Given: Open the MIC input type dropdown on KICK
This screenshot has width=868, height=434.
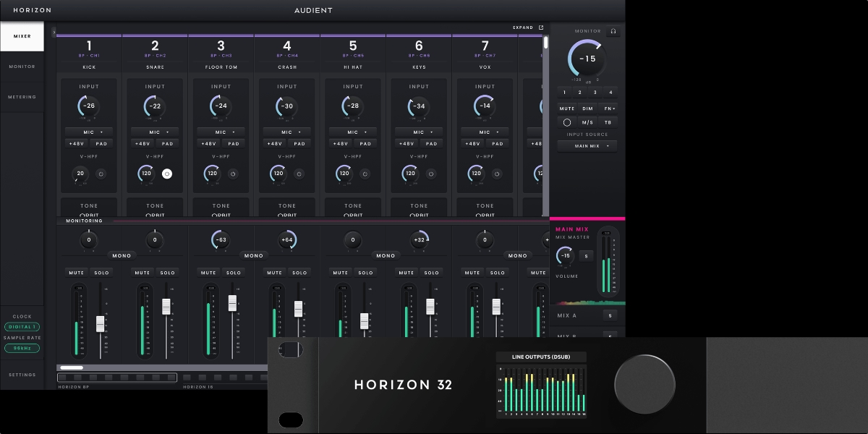Looking at the screenshot, I should point(89,132).
